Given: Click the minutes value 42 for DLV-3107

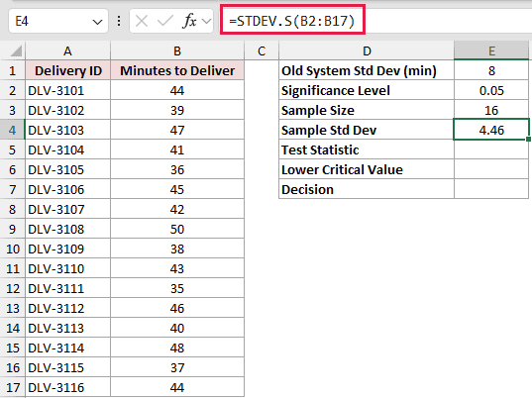Looking at the screenshot, I should tap(177, 210).
